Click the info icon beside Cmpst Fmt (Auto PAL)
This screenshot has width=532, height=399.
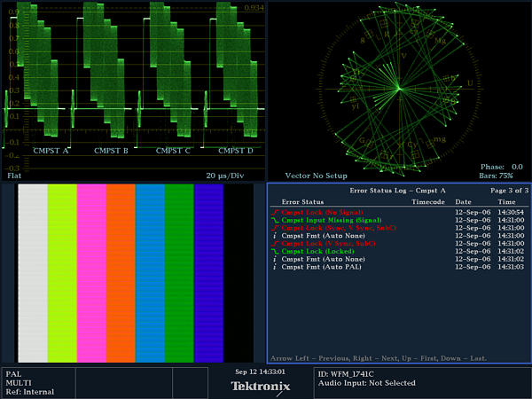click(x=275, y=265)
